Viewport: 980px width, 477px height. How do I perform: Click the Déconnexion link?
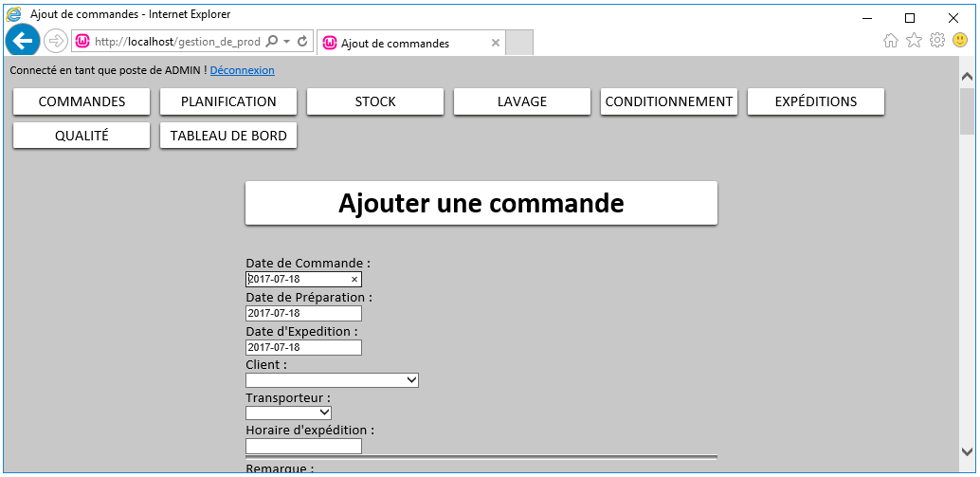click(x=242, y=70)
